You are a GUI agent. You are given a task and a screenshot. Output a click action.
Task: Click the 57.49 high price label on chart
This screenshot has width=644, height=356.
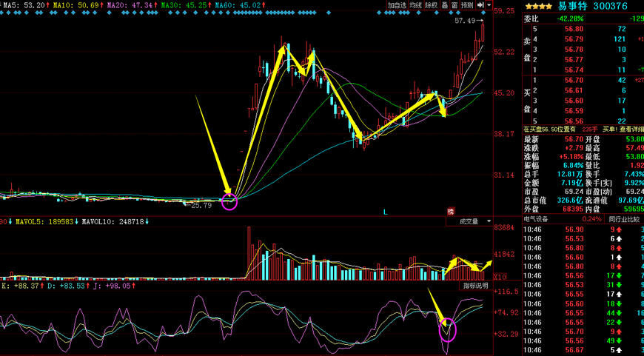pos(465,20)
